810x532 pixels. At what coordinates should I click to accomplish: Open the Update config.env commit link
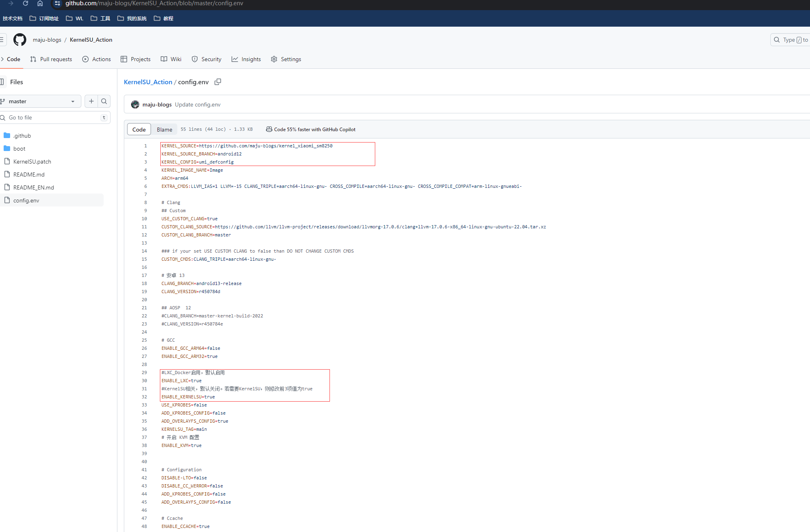coord(198,104)
